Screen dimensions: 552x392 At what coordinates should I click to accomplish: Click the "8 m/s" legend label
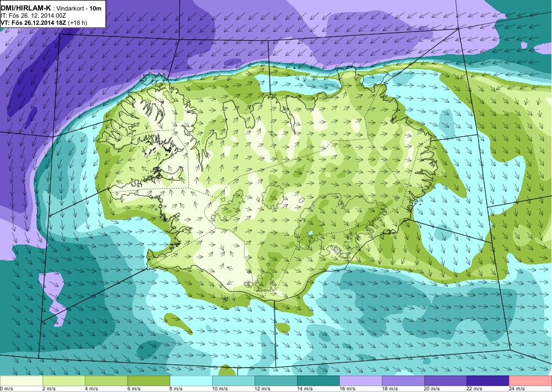click(x=177, y=389)
